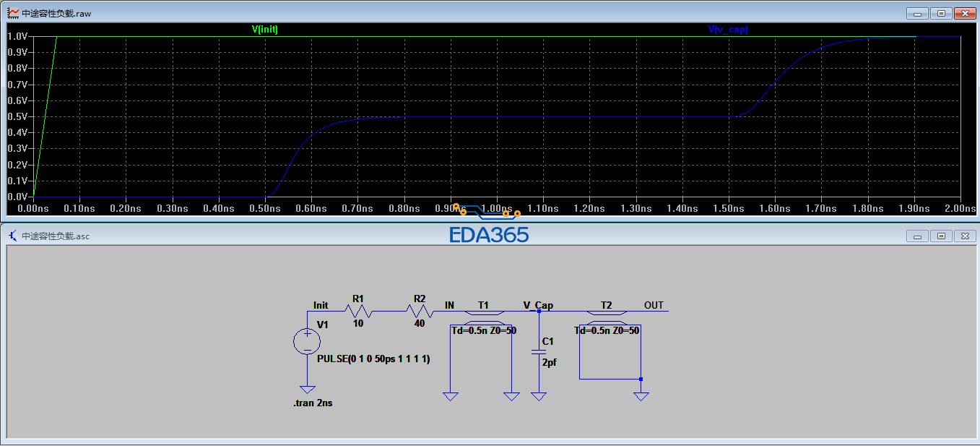Viewport: 980px width, 446px height.
Task: Click the ground symbol under capacitor C1
Action: coord(539,396)
